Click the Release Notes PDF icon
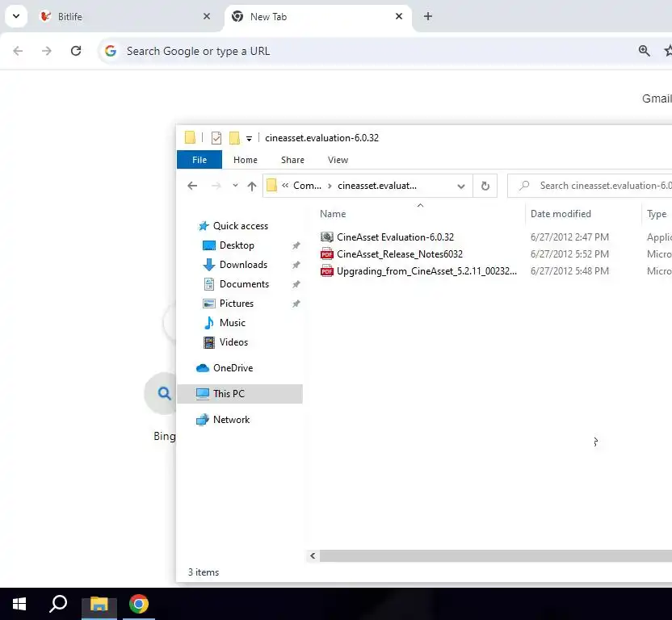This screenshot has height=620, width=672. [326, 254]
